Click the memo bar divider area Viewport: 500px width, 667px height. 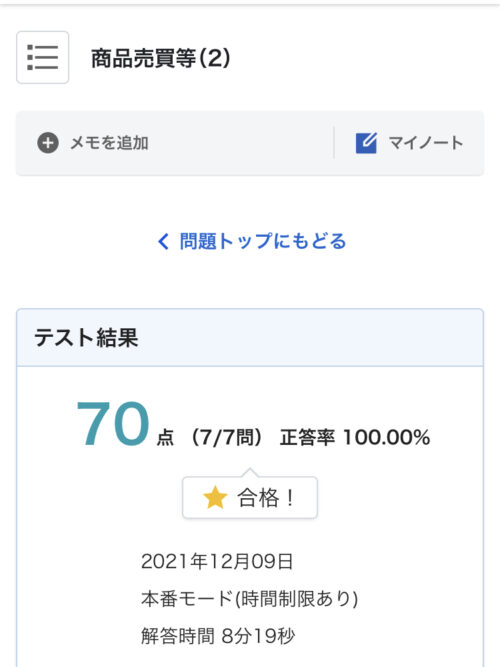[x=334, y=143]
